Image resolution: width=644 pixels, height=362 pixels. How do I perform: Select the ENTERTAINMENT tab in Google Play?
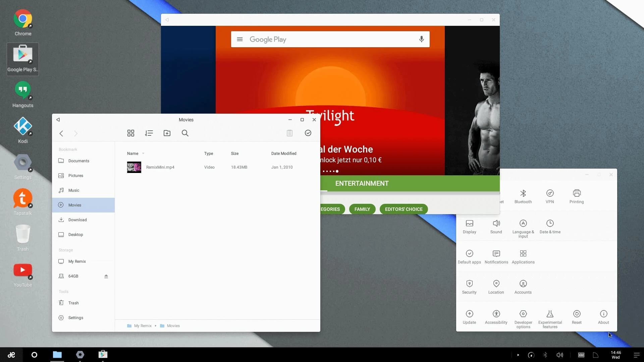point(362,183)
